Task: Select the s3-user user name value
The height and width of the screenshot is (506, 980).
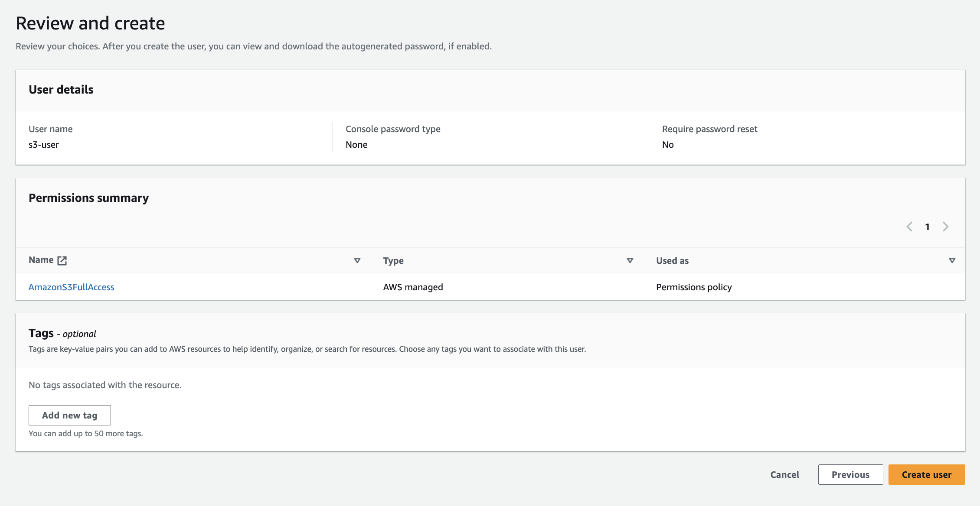Action: point(44,145)
